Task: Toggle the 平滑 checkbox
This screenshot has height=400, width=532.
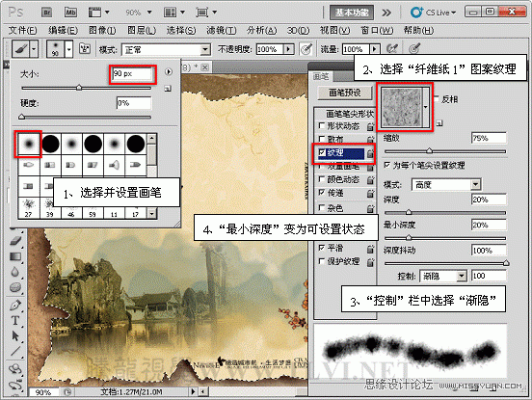Action: pos(321,248)
